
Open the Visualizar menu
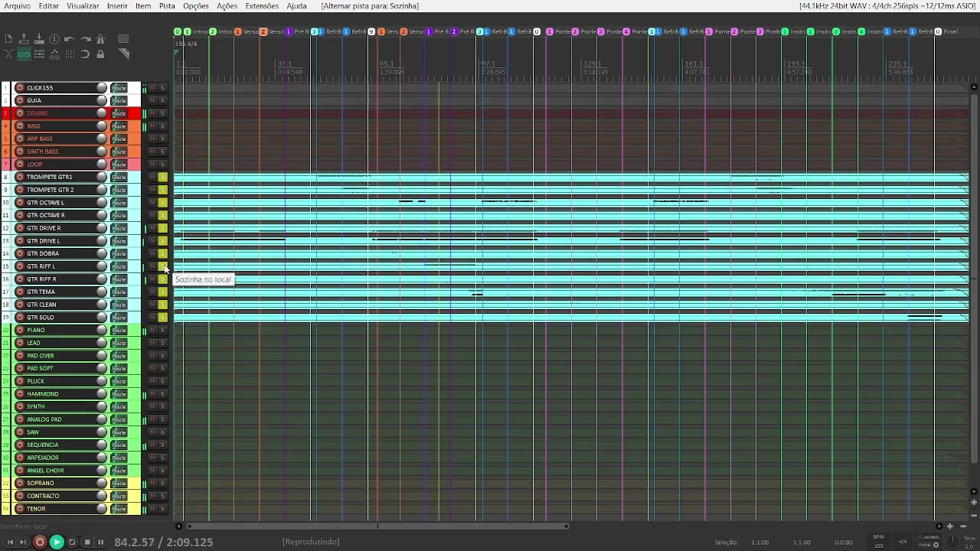click(x=83, y=6)
